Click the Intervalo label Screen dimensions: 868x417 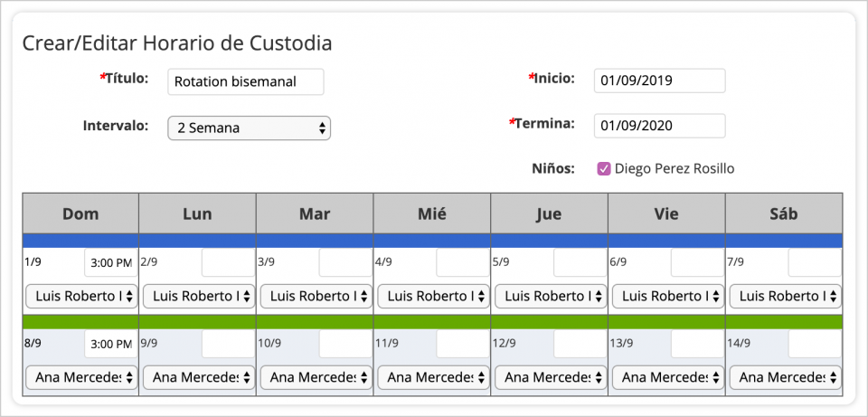coord(116,126)
